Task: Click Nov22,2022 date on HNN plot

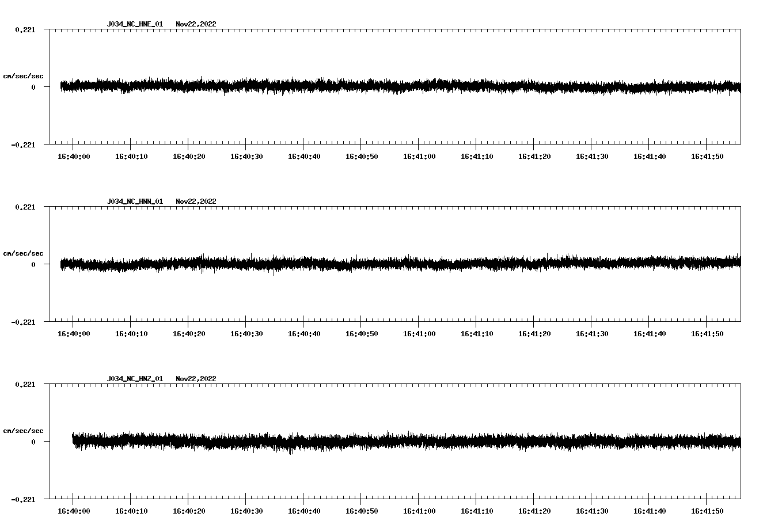Action: (196, 202)
